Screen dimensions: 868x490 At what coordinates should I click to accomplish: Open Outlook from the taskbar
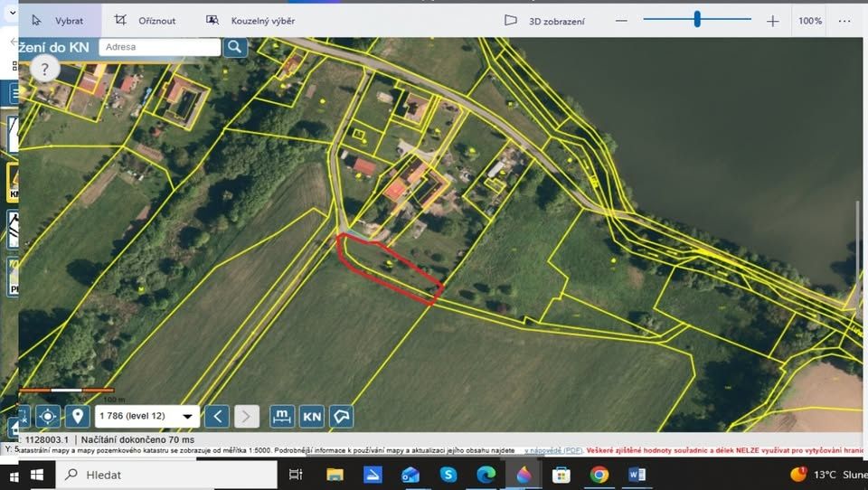pyautogui.click(x=410, y=475)
